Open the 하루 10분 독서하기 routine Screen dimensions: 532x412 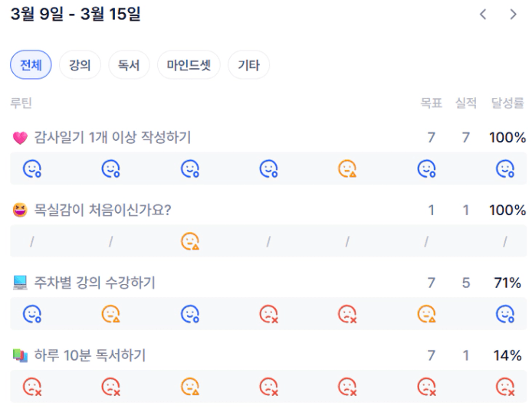coord(90,355)
